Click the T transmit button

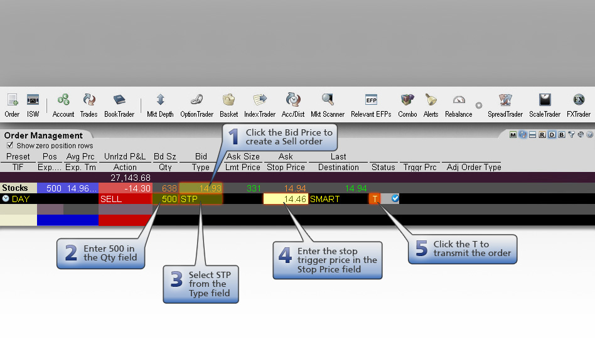pyautogui.click(x=375, y=199)
